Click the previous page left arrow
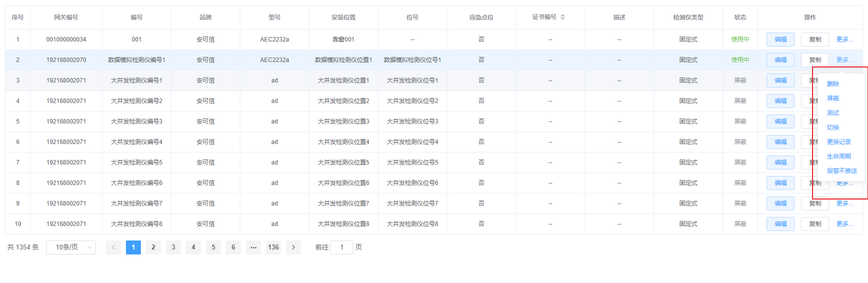The image size is (868, 283). coord(113,247)
